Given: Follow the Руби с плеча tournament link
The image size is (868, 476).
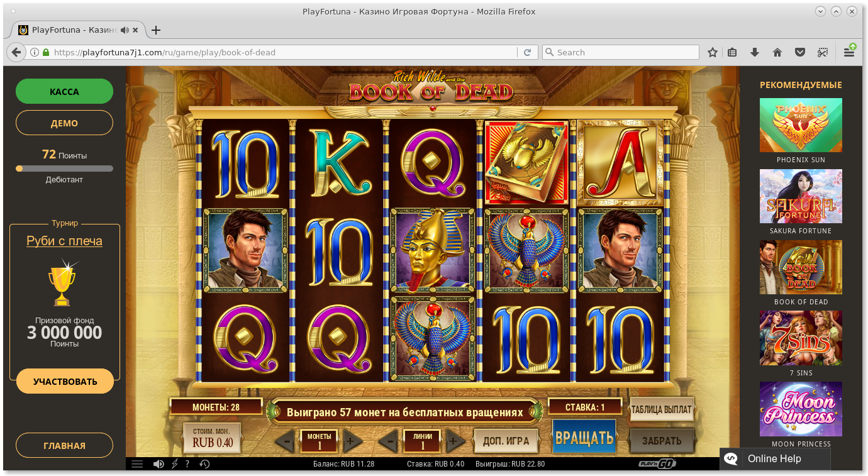Looking at the screenshot, I should click(x=64, y=241).
